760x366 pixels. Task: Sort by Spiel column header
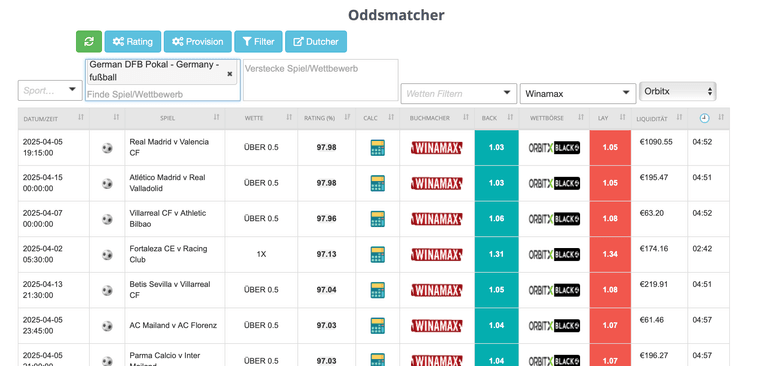point(174,118)
